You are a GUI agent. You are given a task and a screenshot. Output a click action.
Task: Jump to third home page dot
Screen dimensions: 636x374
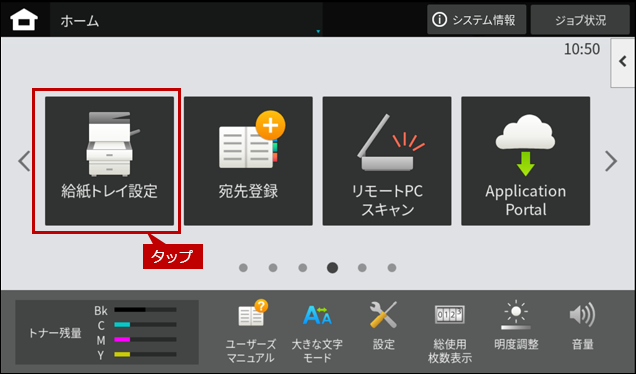click(303, 268)
